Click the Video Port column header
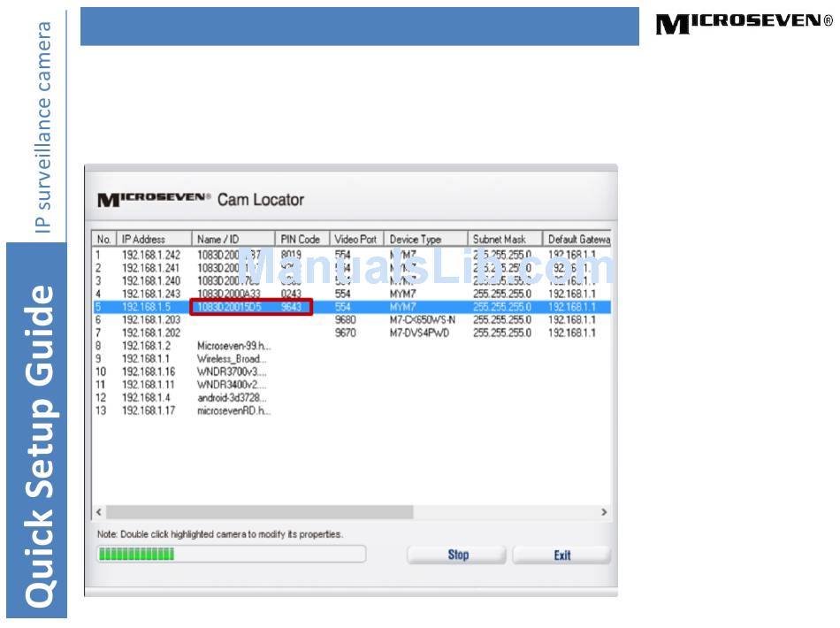Image resolution: width=840 pixels, height=628 pixels. [x=357, y=239]
